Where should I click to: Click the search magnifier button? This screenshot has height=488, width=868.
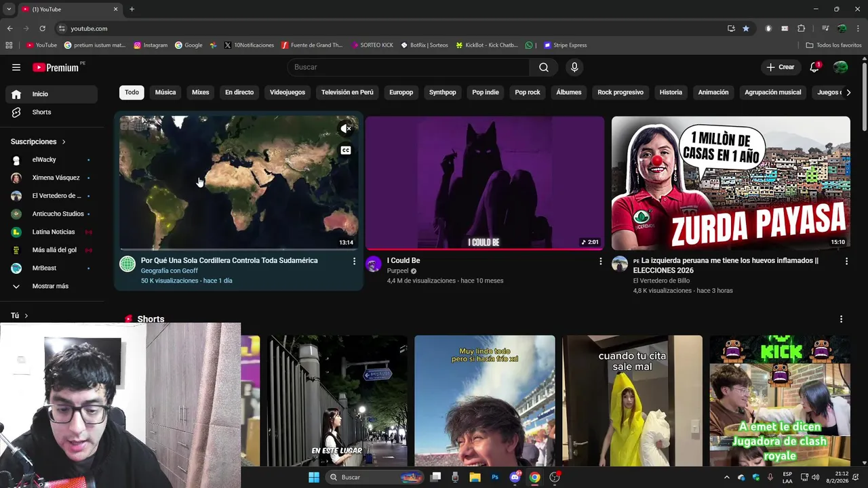[x=544, y=67]
